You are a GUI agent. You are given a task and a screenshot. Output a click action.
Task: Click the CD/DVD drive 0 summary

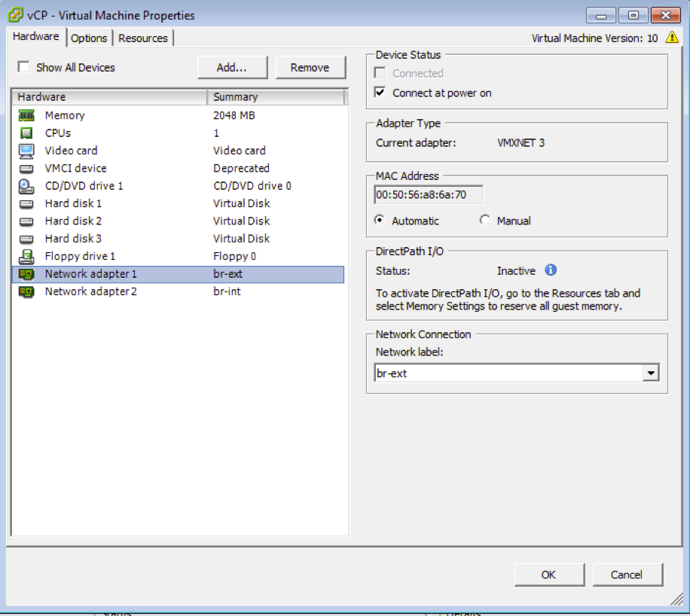[x=252, y=186]
